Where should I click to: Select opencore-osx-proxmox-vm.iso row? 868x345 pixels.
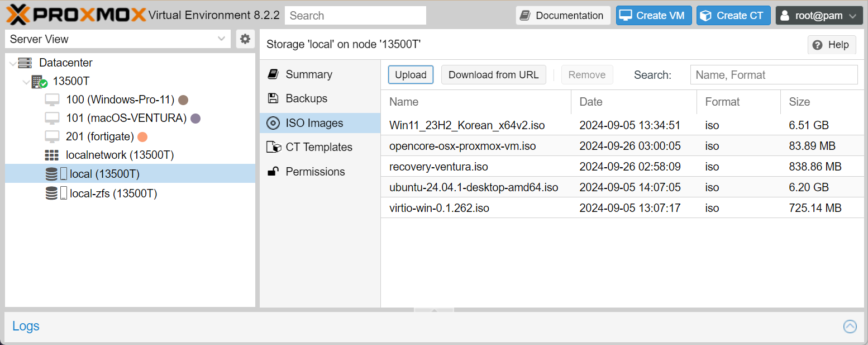[x=622, y=146]
